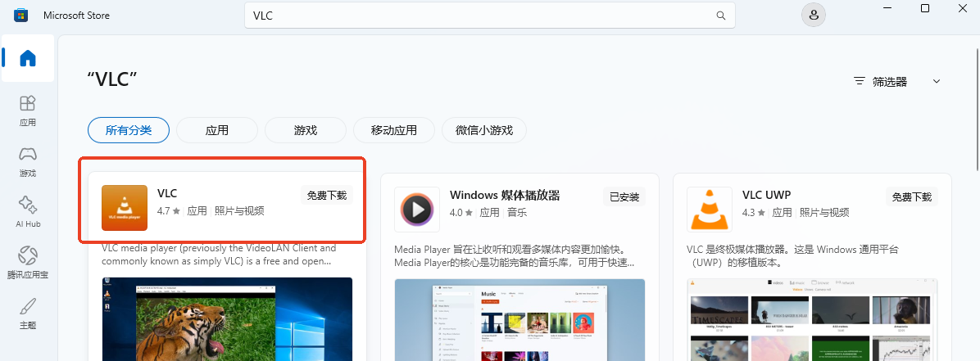Click 照片与视频 category under VLC
980x361 pixels.
pos(239,211)
